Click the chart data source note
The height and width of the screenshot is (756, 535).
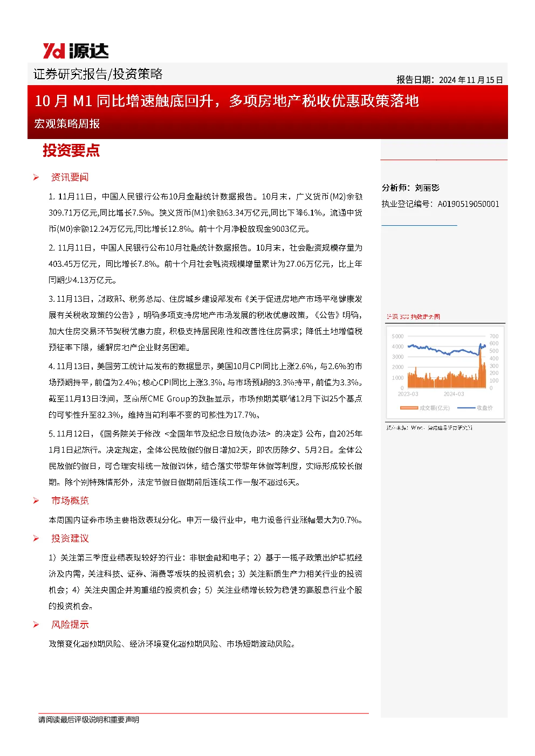429,427
